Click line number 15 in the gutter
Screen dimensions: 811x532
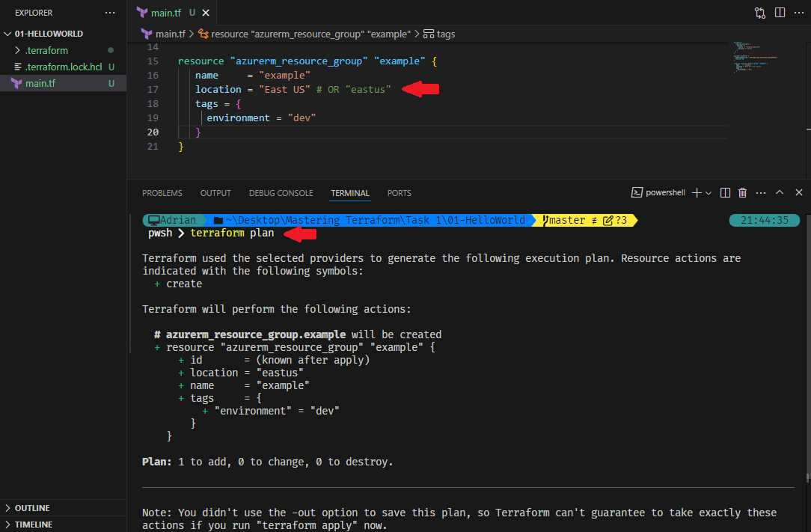pyautogui.click(x=153, y=61)
